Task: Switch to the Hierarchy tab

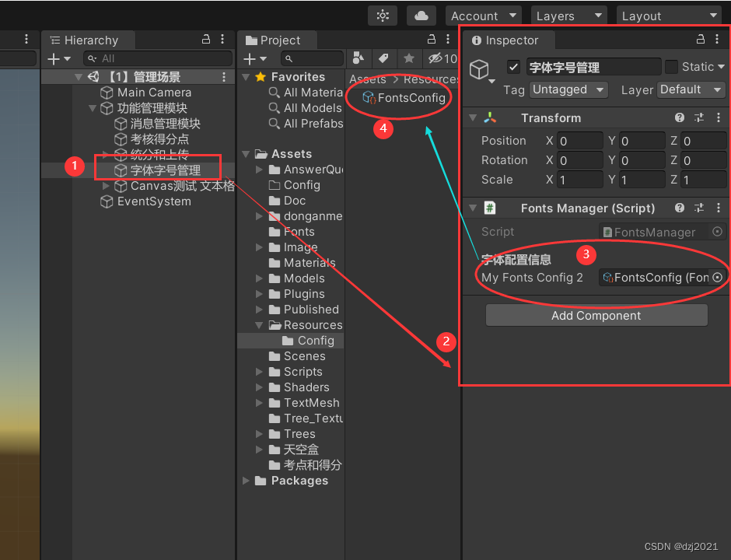Action: (89, 40)
